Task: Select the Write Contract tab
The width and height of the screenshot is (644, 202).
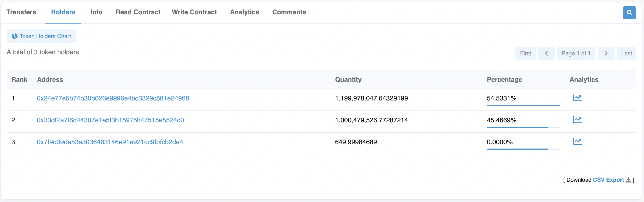Action: [194, 12]
